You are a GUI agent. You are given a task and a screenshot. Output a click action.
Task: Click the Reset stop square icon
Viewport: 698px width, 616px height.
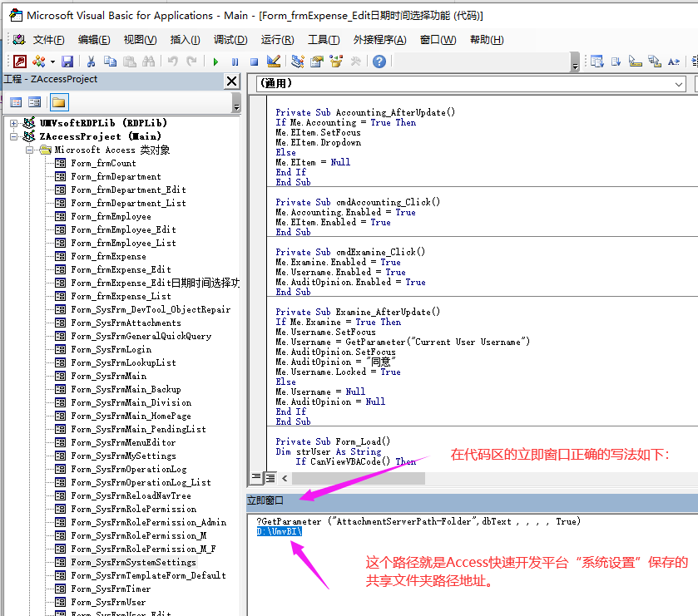[x=255, y=62]
